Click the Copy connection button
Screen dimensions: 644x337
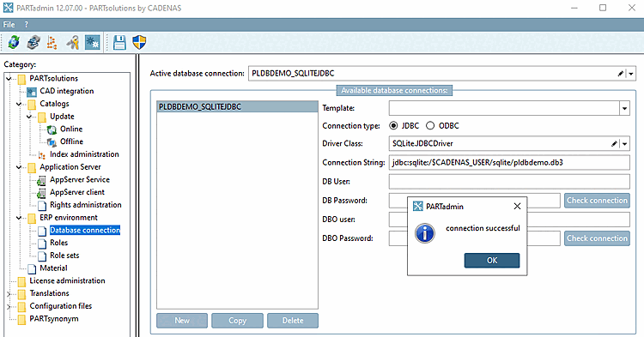coord(237,321)
